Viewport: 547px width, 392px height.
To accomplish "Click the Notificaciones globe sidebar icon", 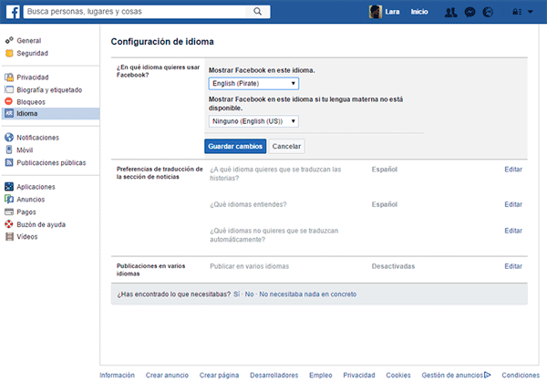I will (9, 138).
